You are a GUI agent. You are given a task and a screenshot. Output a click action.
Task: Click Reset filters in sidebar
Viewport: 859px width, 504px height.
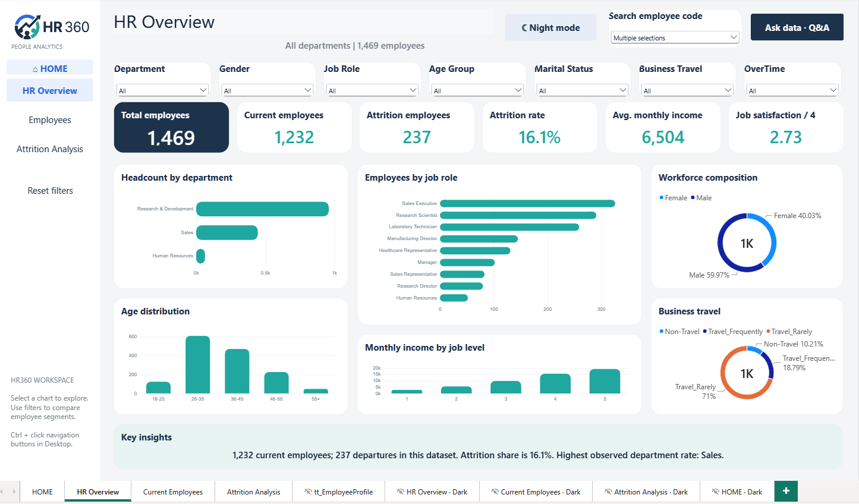click(50, 190)
